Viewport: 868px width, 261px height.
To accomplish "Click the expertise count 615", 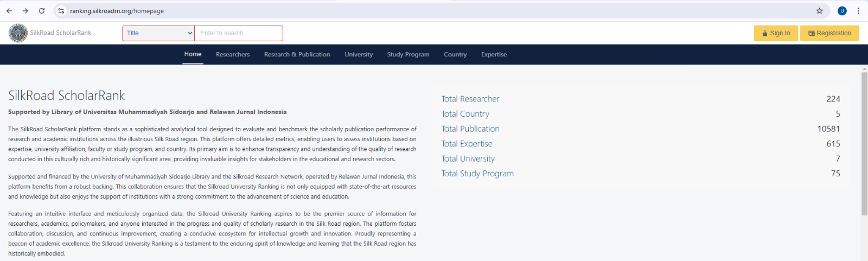I will (x=833, y=144).
